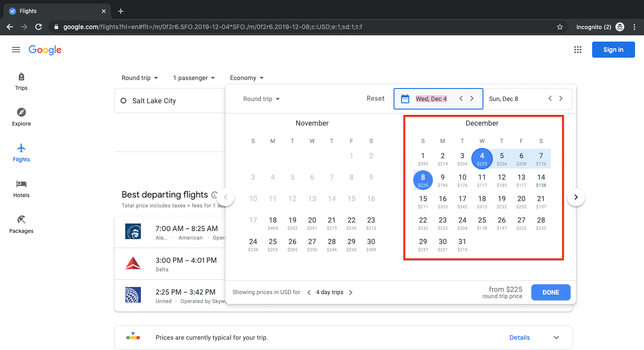Open the Chrome three-dot menu

634,27
